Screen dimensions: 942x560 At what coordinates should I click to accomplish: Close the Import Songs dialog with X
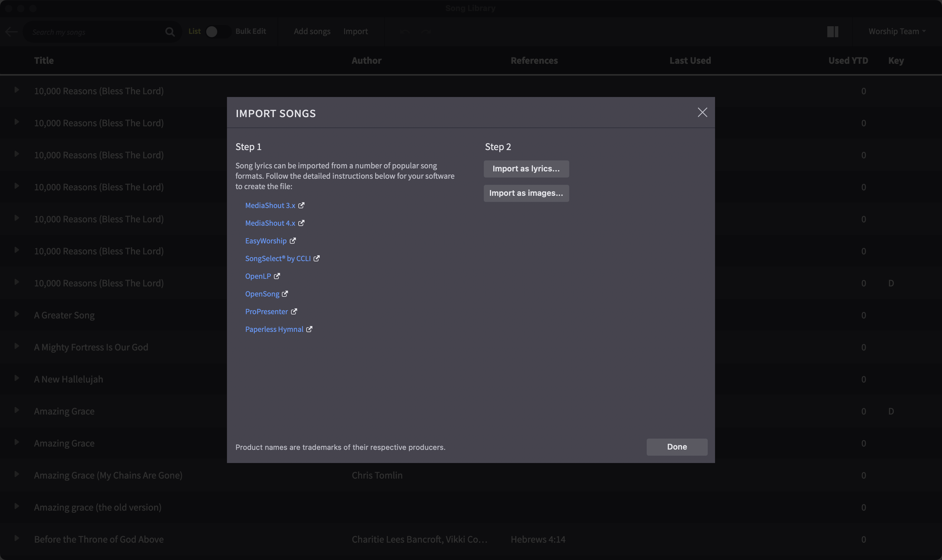[702, 113]
